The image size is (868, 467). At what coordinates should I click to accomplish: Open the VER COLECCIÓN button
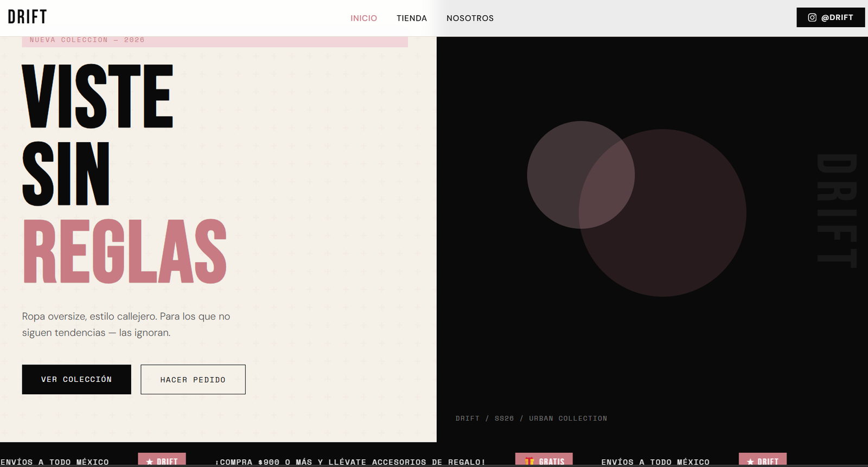(x=76, y=379)
